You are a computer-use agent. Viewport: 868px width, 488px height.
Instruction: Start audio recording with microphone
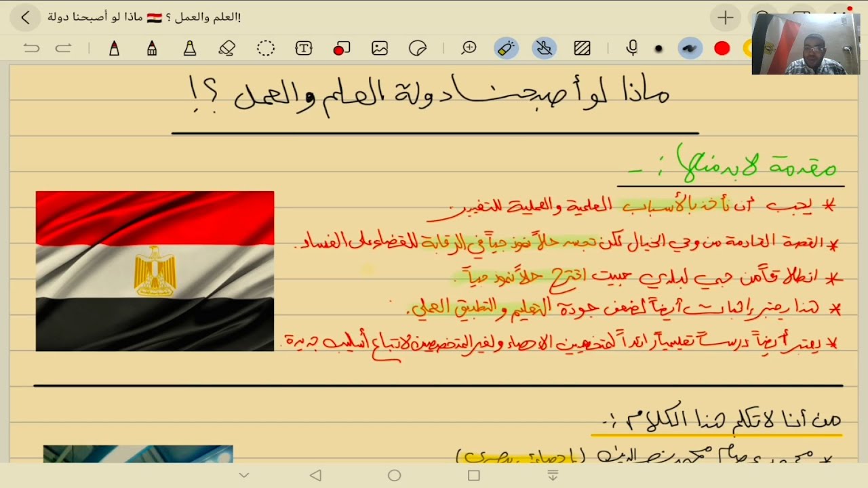pos(632,48)
